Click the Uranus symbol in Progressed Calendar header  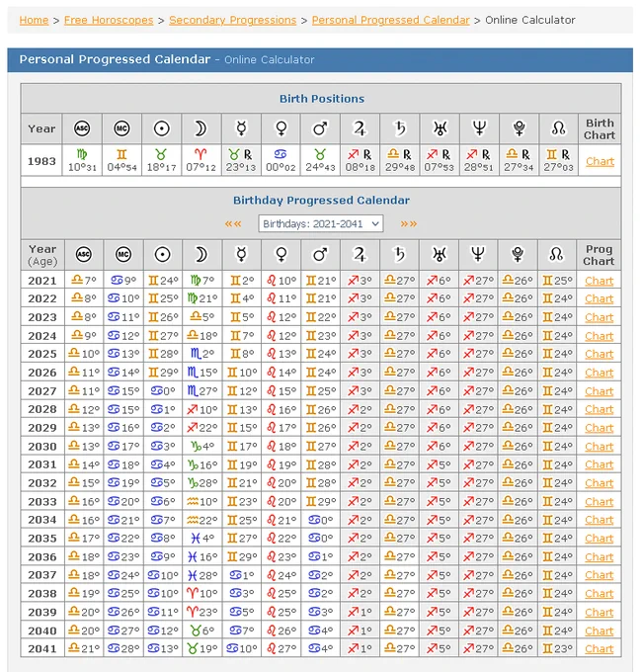click(x=439, y=255)
